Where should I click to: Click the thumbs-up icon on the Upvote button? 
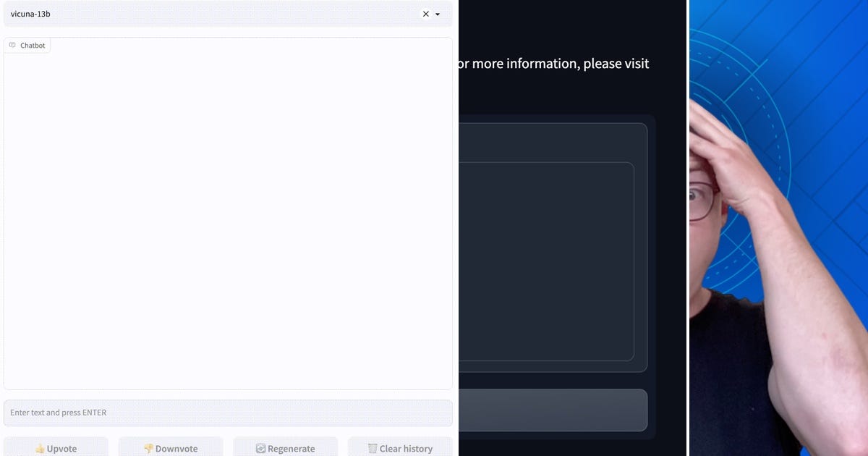[41, 449]
